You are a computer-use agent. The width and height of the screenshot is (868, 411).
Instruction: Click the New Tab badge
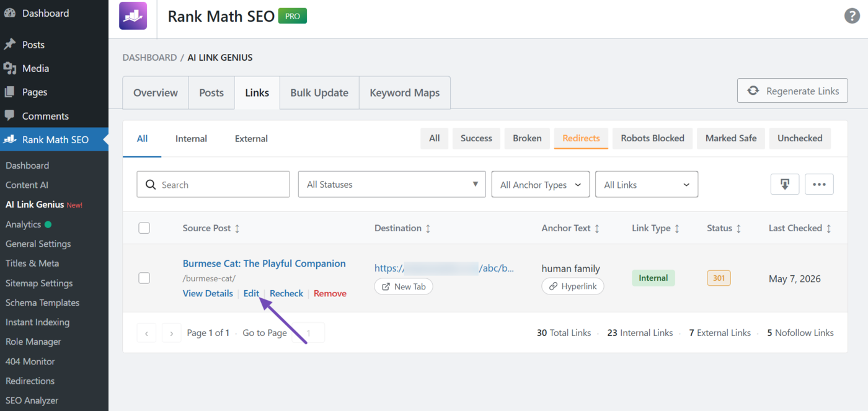click(x=404, y=286)
